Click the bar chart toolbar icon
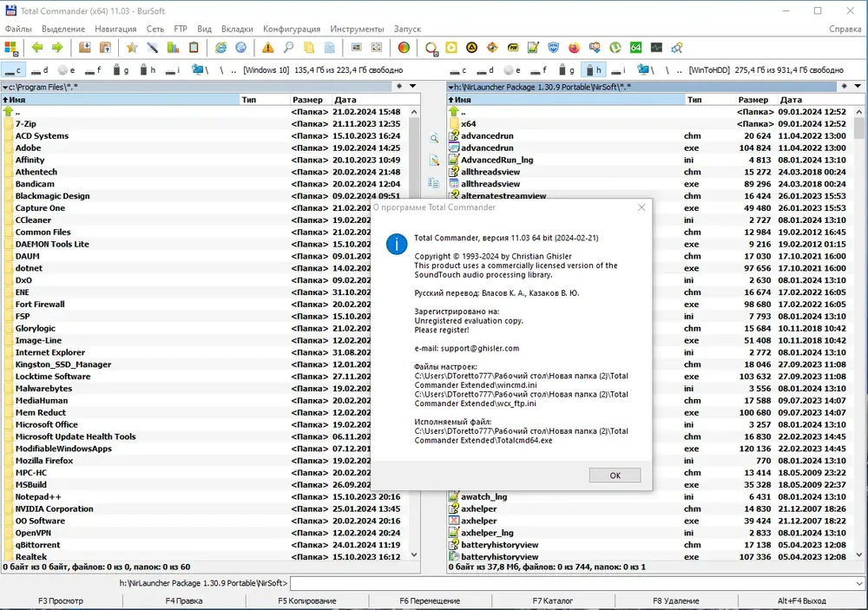 [x=173, y=48]
